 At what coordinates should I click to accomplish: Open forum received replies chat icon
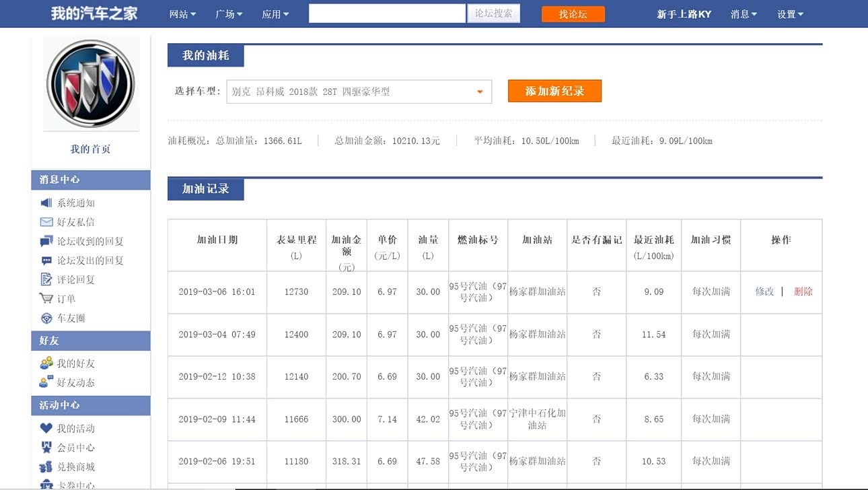coord(46,241)
